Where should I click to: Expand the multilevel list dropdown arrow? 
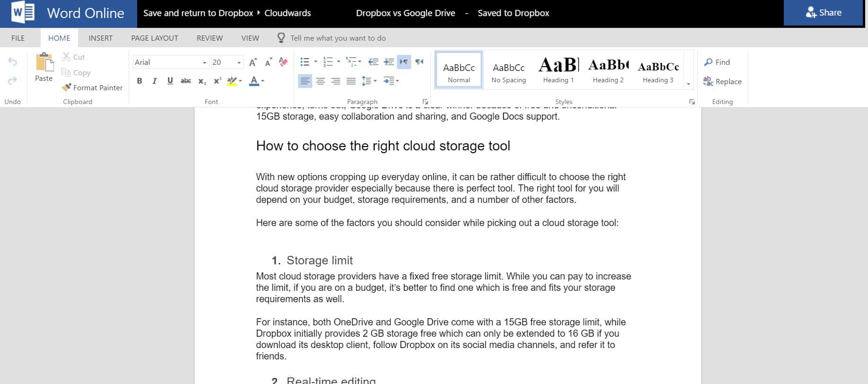[360, 62]
